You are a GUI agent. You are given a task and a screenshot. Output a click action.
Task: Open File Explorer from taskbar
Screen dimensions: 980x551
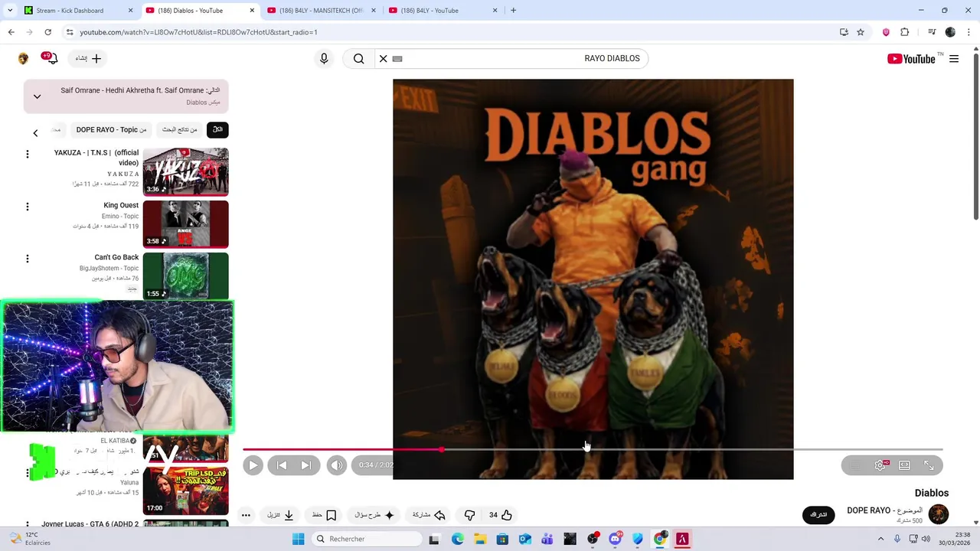tap(479, 539)
